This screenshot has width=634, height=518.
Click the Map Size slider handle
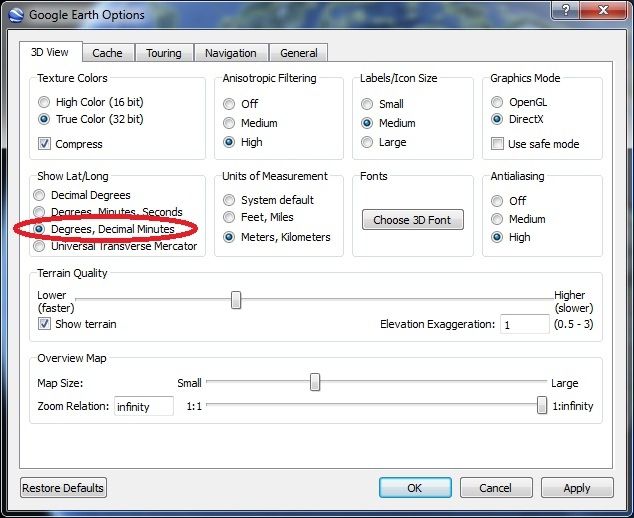click(315, 382)
